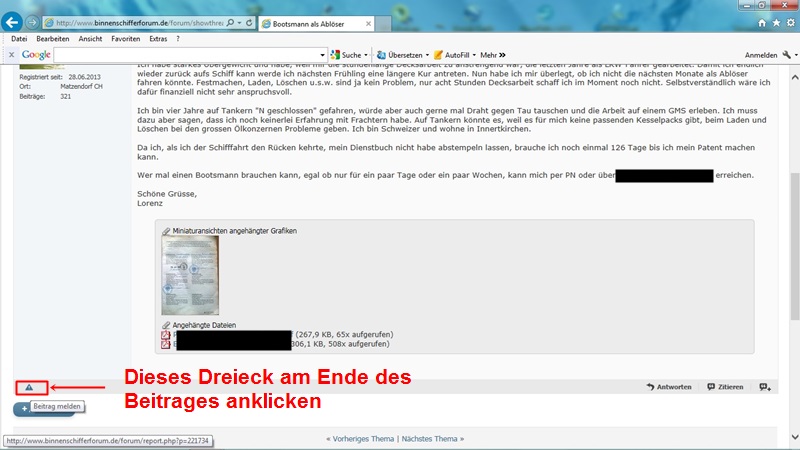
Task: Click the favorites star icon
Action: 776,22
